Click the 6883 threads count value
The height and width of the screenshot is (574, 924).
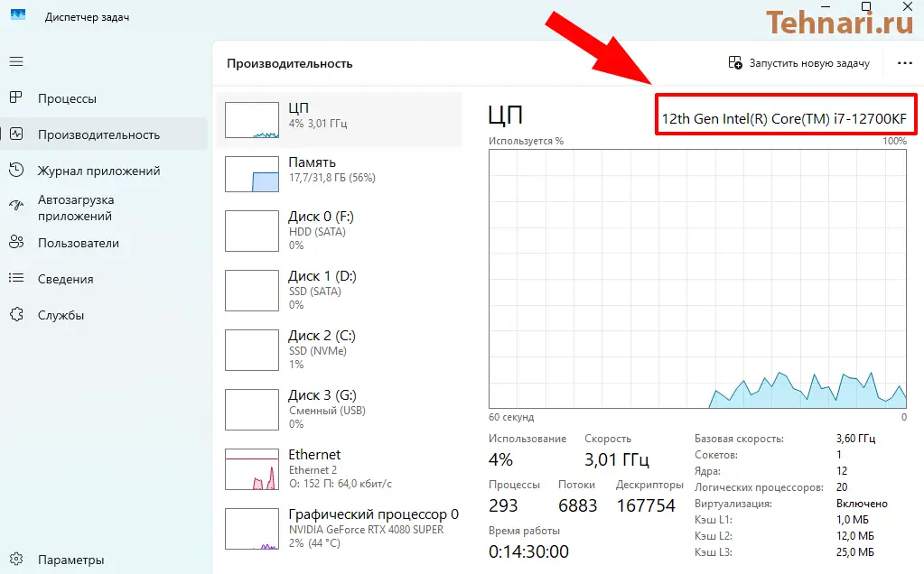pyautogui.click(x=577, y=505)
